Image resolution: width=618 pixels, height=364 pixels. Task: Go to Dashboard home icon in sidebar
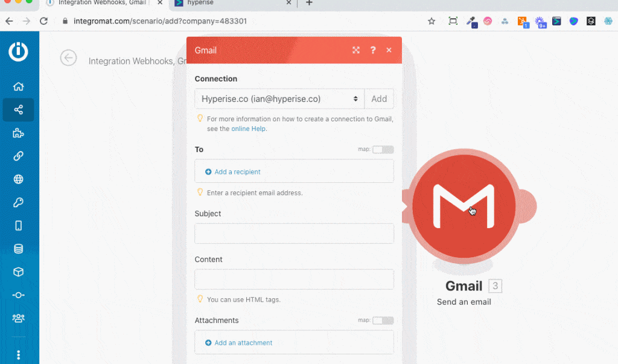18,86
